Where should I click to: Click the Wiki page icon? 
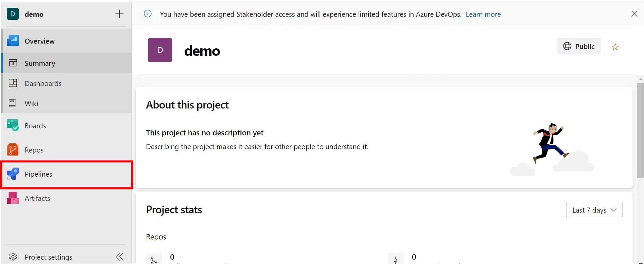pos(12,103)
